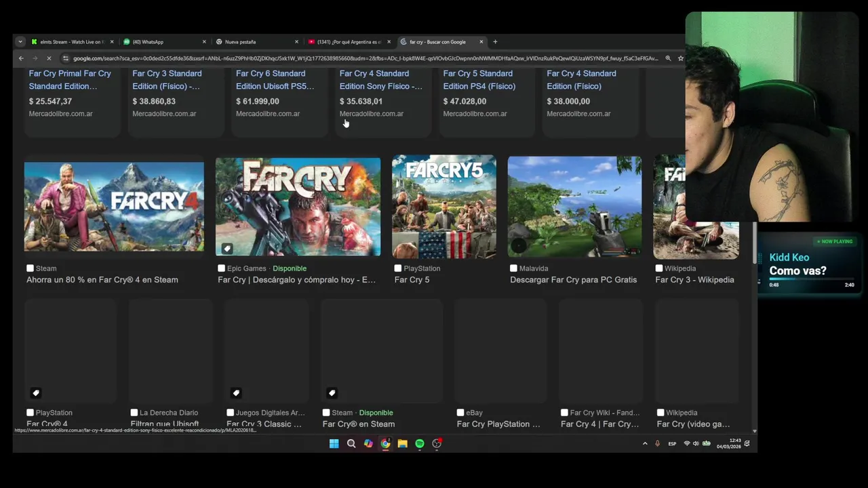This screenshot has height=488, width=868.
Task: Open a new browser tab
Action: [495, 42]
